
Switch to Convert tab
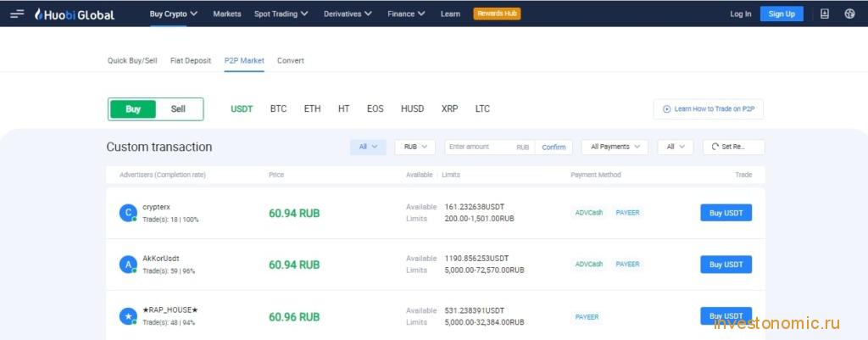291,60
